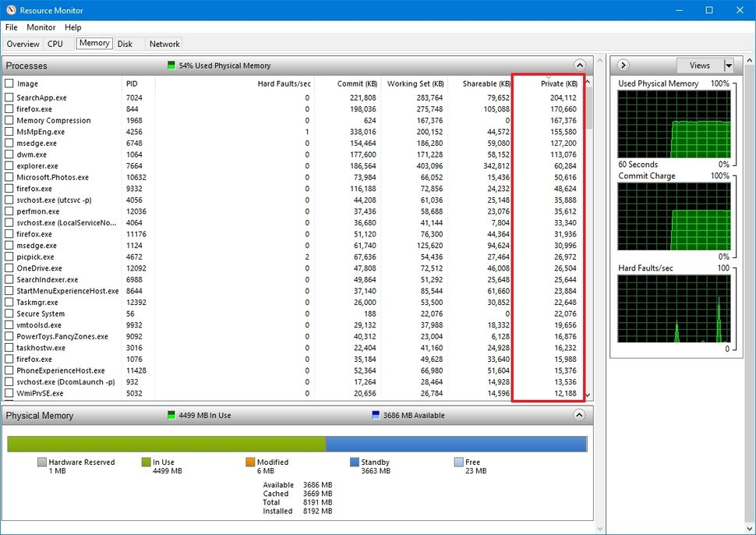Switch to the Network tab
The image size is (756, 535).
click(x=163, y=44)
